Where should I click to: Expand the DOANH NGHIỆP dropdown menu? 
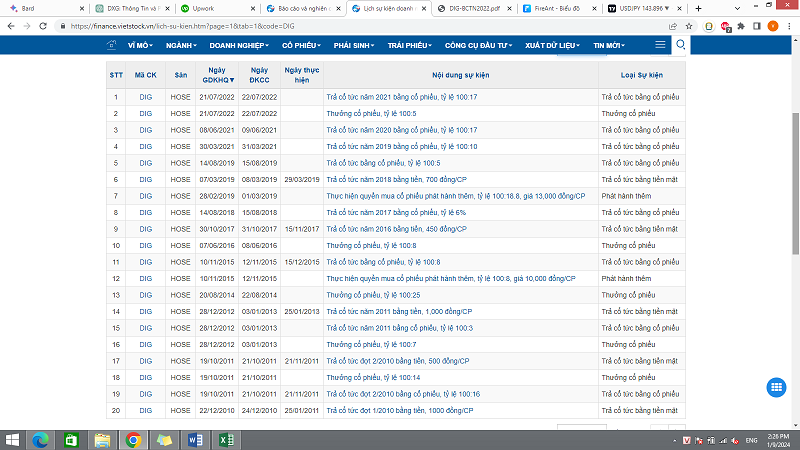pos(240,45)
